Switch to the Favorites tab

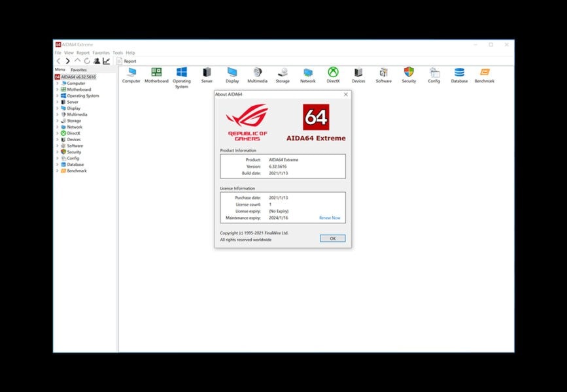coord(78,70)
